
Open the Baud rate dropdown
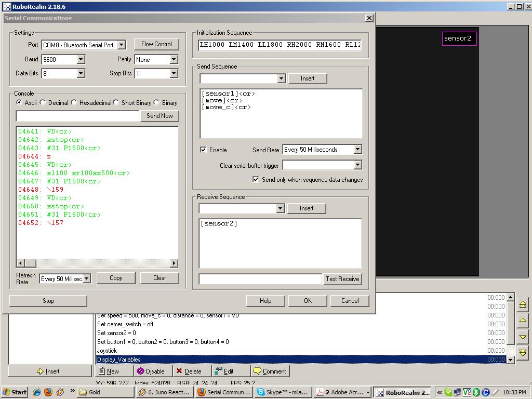tap(81, 60)
